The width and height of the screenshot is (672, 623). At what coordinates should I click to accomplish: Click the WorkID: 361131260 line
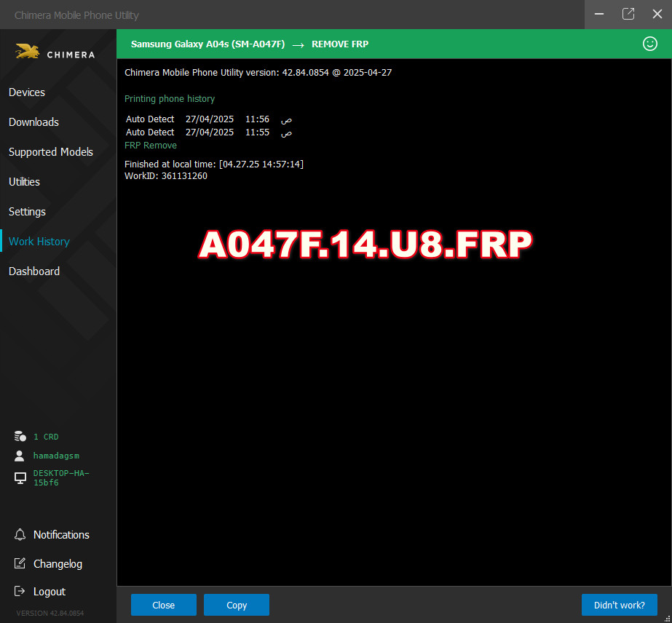pyautogui.click(x=166, y=176)
